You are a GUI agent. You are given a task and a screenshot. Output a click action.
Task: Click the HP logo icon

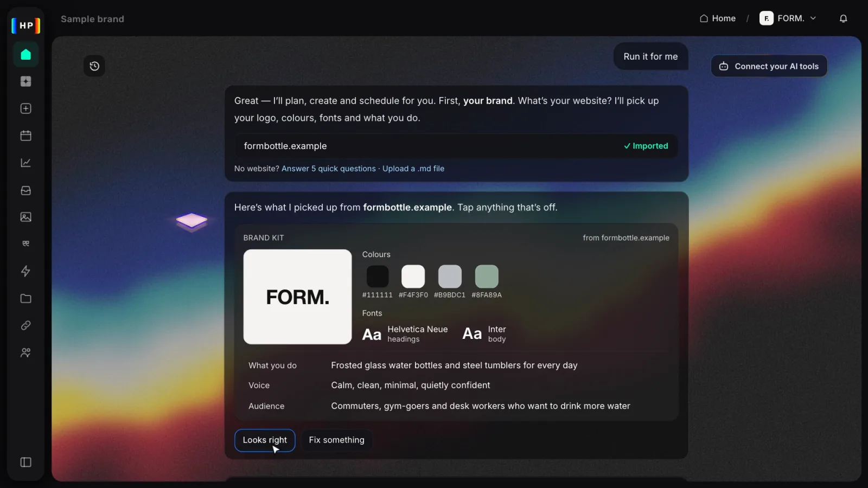pos(26,25)
